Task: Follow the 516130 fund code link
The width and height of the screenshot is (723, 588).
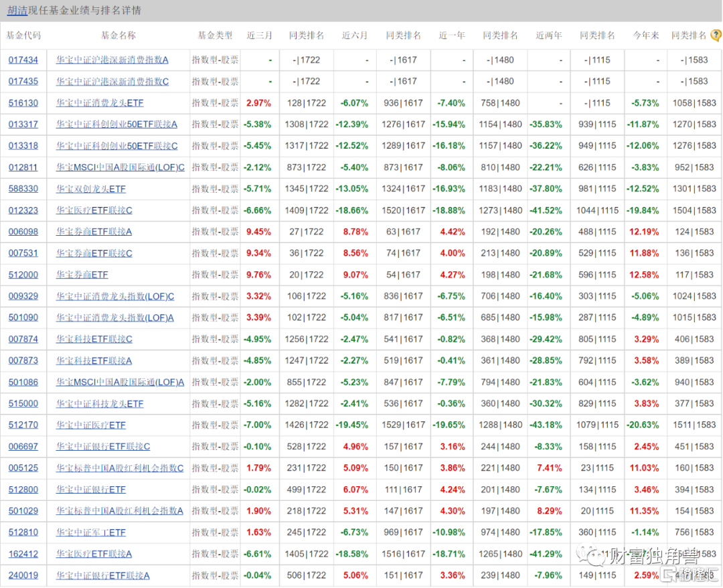Action: [23, 103]
